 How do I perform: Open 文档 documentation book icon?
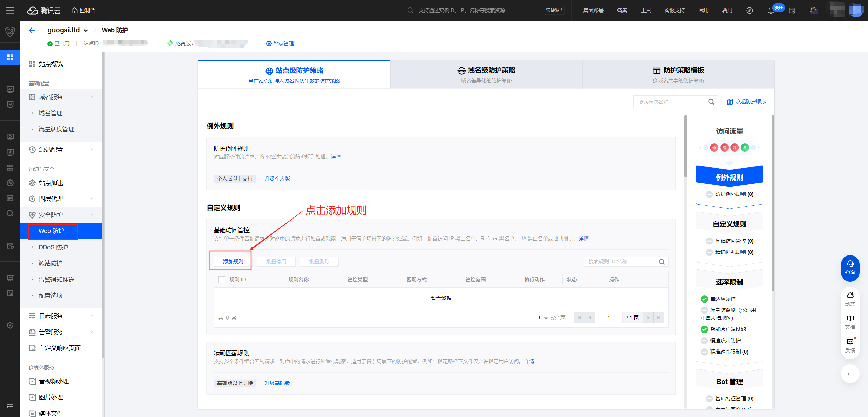tap(850, 318)
